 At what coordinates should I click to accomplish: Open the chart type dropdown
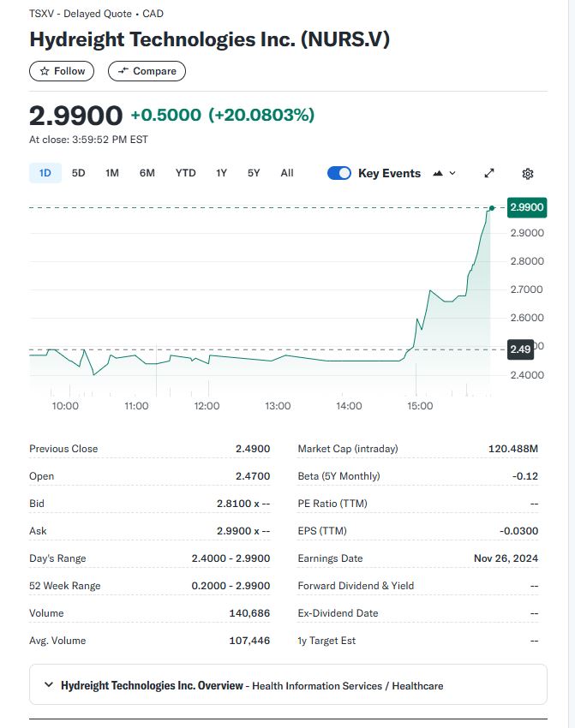(x=444, y=173)
